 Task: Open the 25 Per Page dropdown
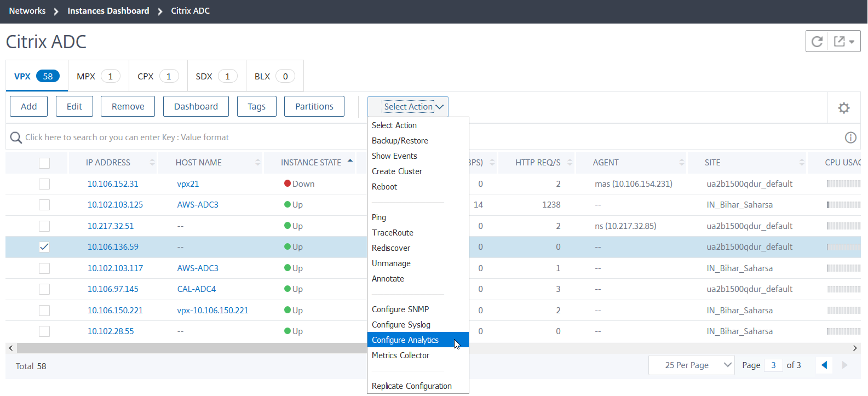[x=691, y=365]
